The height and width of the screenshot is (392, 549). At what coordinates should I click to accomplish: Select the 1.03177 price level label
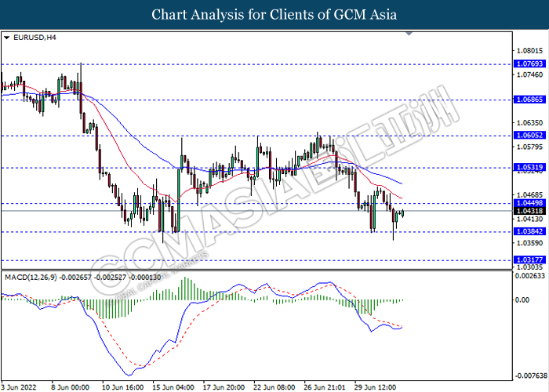(x=529, y=260)
